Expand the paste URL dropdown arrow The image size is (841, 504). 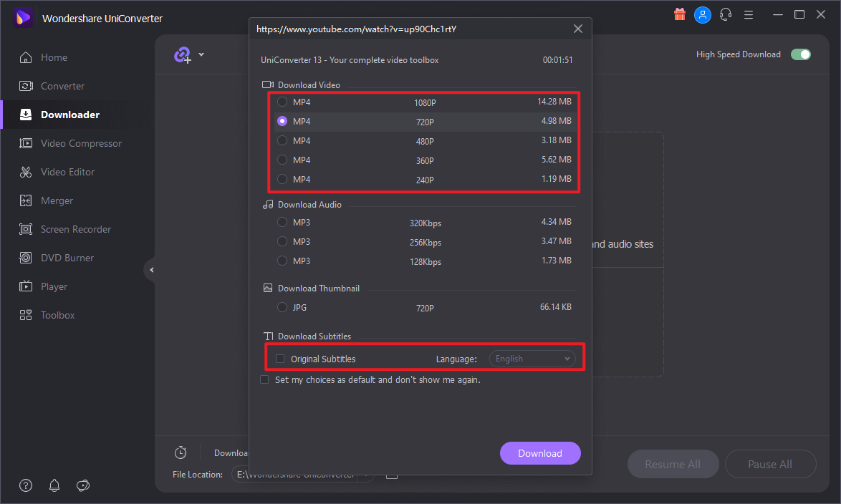(201, 55)
